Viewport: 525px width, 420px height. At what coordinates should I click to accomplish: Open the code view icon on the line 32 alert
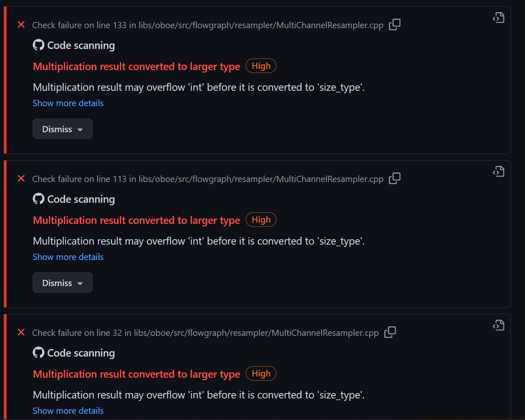coord(498,325)
